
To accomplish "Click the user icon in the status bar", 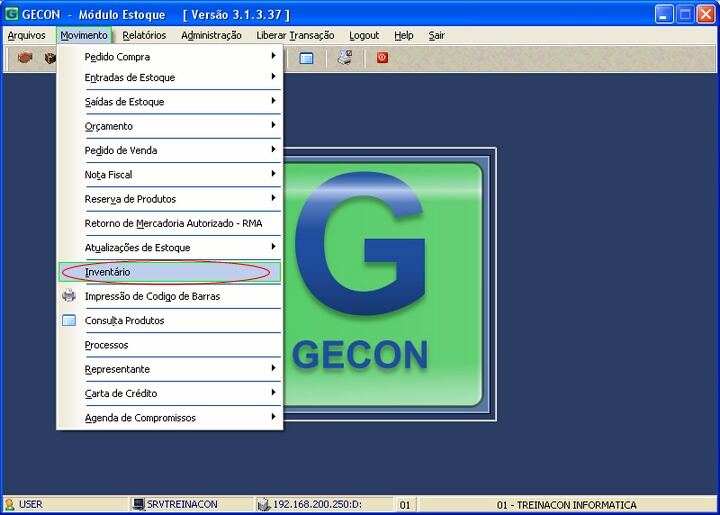I will point(9,504).
